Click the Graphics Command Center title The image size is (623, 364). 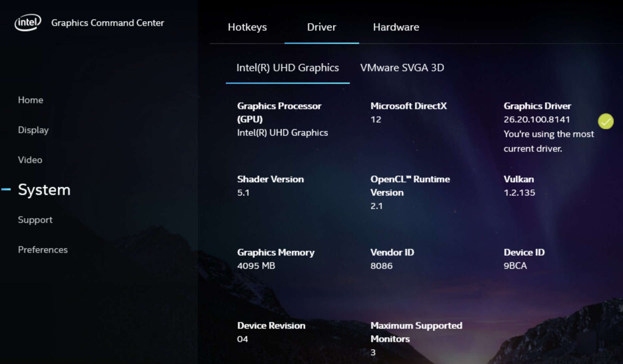108,23
